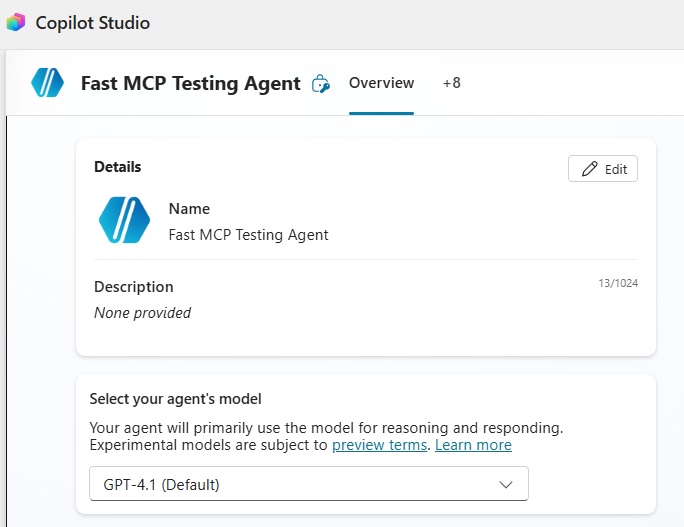684x527 pixels.
Task: Click the Fast MCP Testing Agent heading
Action: point(191,83)
